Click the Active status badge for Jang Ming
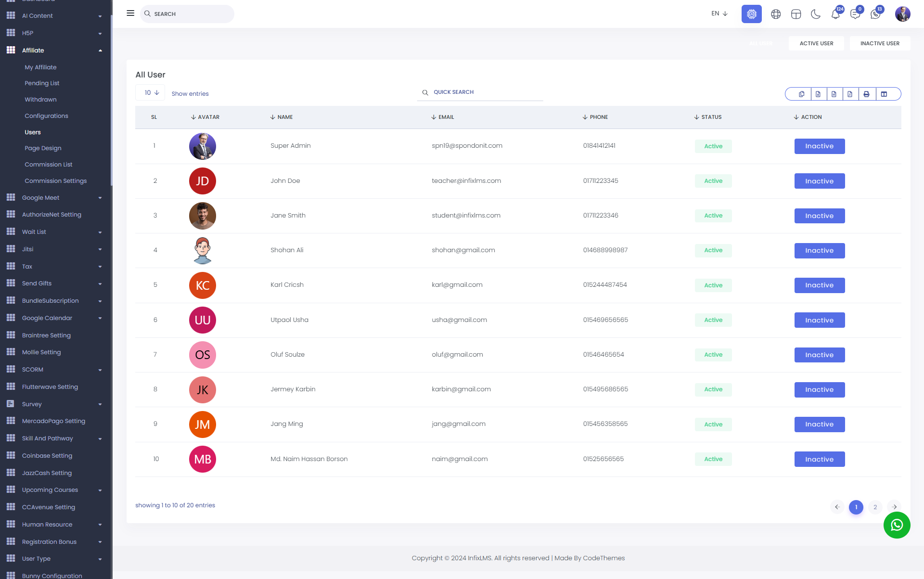The width and height of the screenshot is (924, 579). coord(713,425)
